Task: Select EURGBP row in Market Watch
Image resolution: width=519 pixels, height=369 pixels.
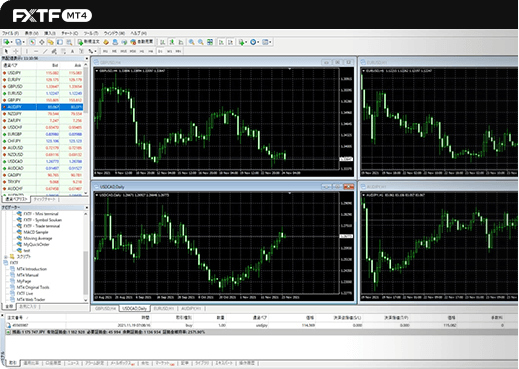Action: [42, 134]
